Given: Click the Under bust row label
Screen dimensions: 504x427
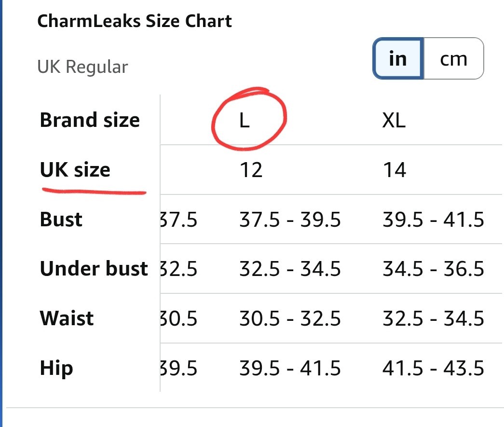Looking at the screenshot, I should pyautogui.click(x=94, y=269).
